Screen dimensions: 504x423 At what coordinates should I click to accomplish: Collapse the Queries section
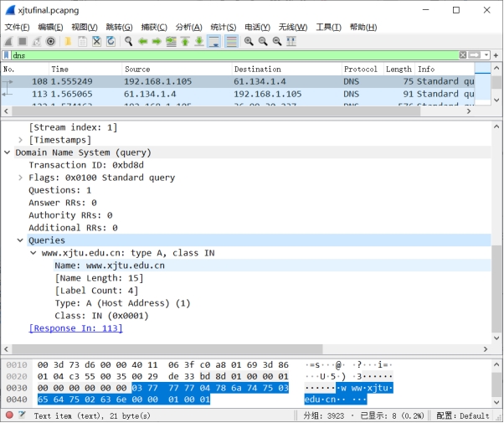point(21,240)
